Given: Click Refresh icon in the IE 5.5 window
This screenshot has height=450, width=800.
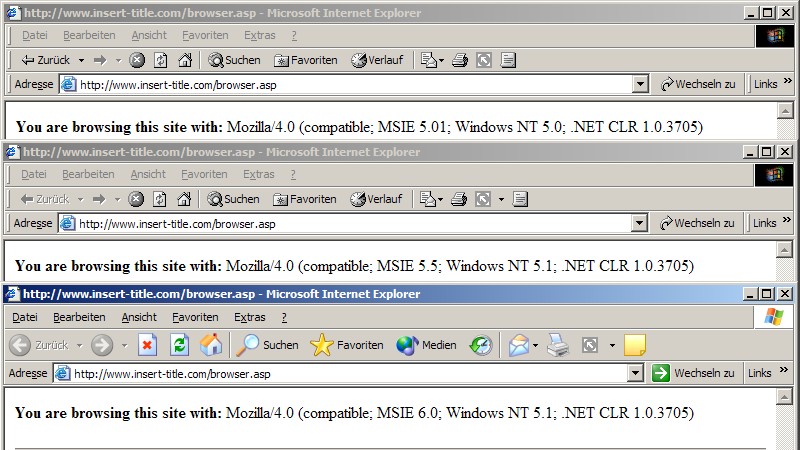Looking at the screenshot, I should (160, 199).
